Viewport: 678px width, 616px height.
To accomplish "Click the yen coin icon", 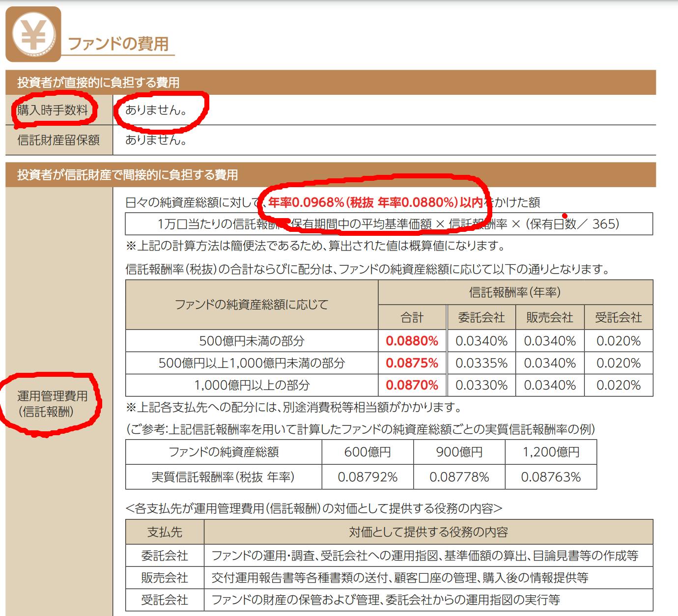I will click(33, 34).
